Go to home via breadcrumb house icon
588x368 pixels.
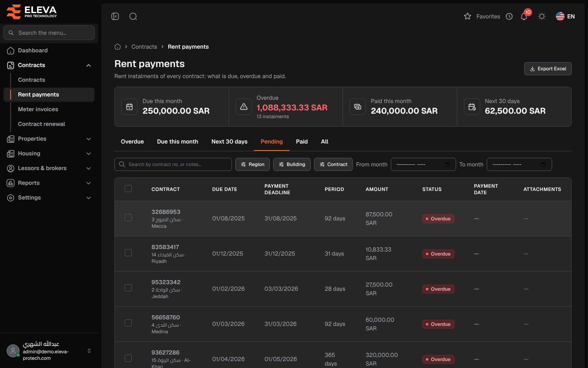tap(118, 47)
